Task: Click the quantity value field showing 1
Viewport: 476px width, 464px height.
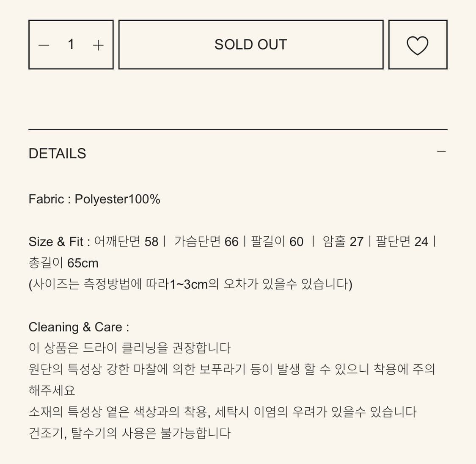Action: (71, 44)
